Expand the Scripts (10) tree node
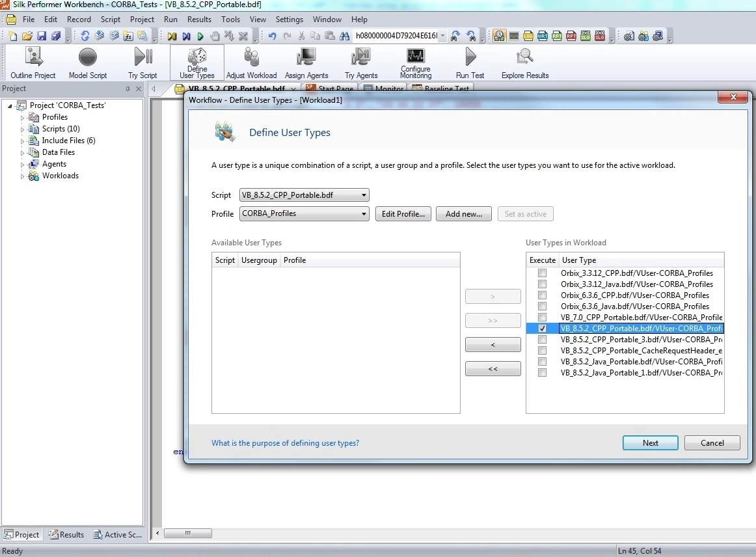756x557 pixels. [22, 129]
